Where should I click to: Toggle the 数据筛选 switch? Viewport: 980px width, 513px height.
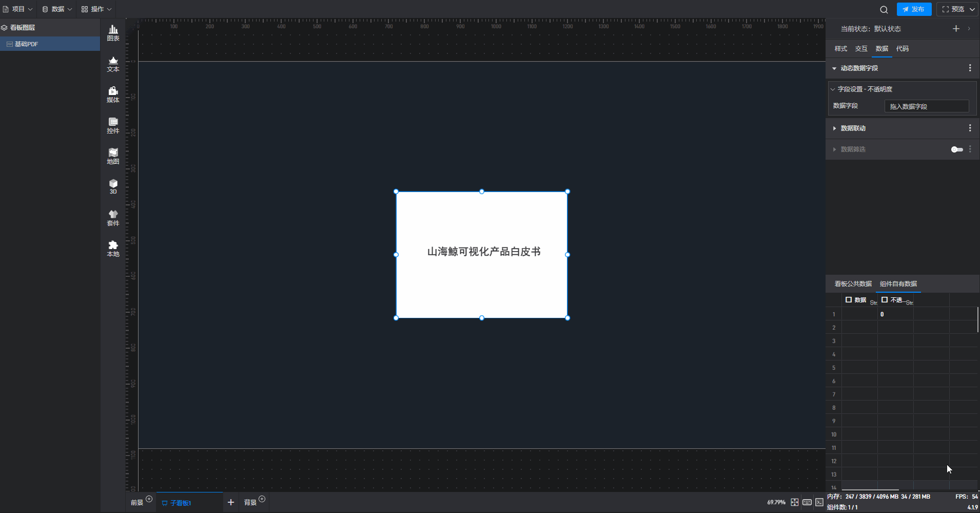(957, 149)
